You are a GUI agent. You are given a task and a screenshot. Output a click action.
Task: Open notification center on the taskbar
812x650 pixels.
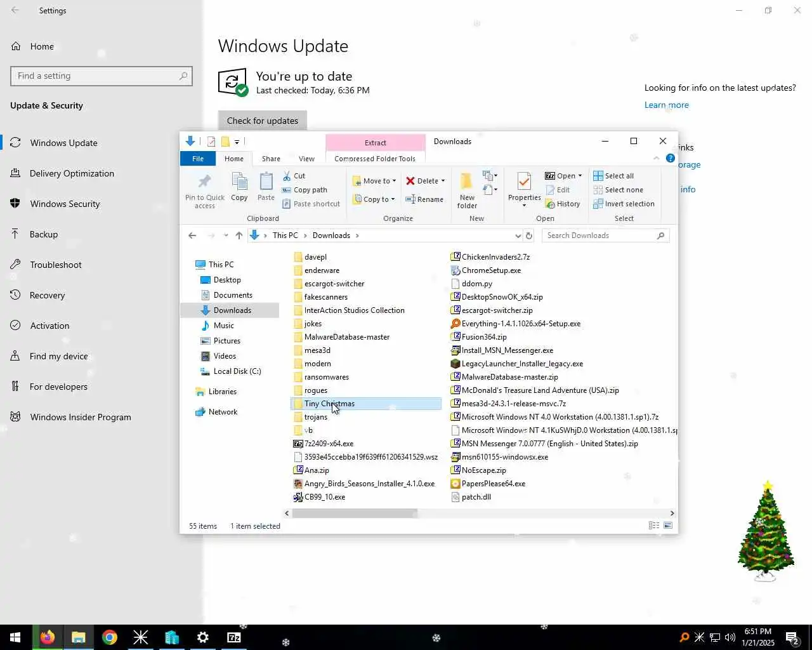click(x=791, y=637)
